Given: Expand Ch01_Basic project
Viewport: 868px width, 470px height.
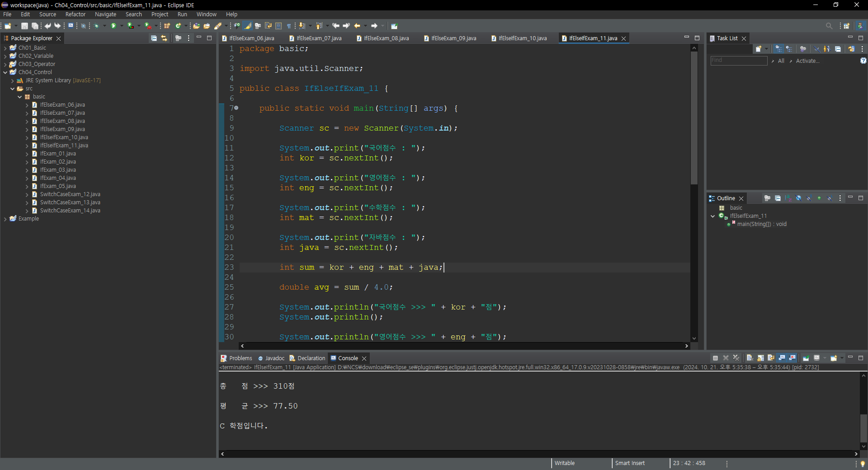Looking at the screenshot, I should pos(5,48).
